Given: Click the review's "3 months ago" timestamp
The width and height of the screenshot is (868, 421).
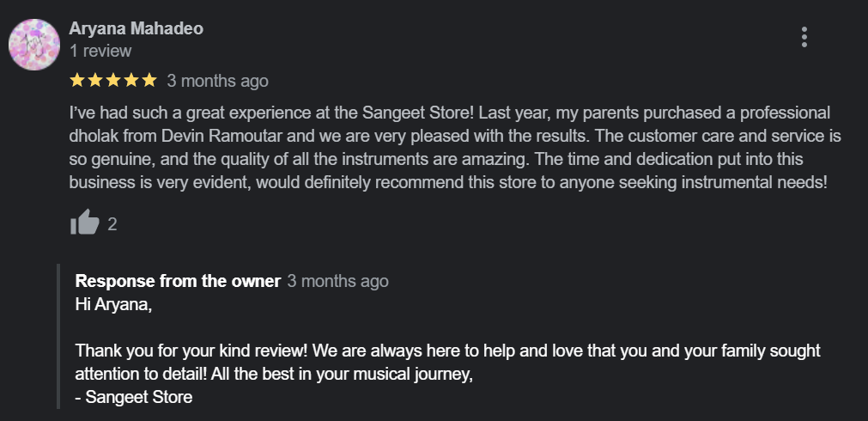Looking at the screenshot, I should coord(217,81).
